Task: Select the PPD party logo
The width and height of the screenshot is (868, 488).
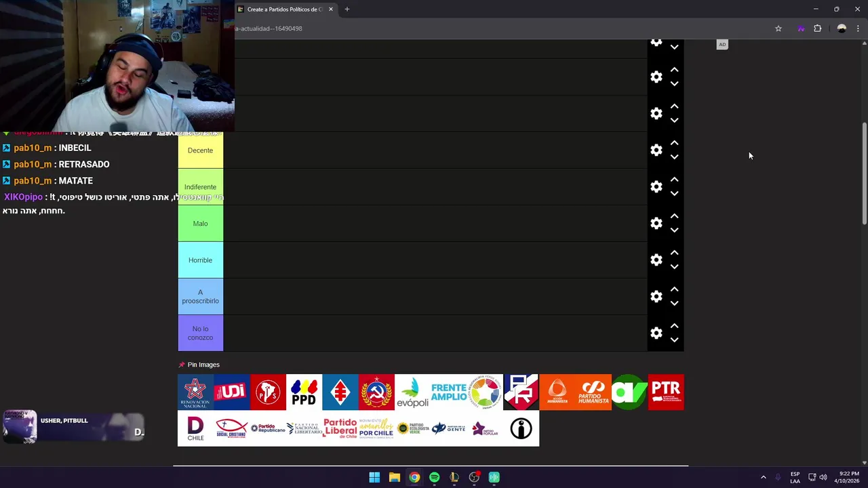Action: point(304,392)
